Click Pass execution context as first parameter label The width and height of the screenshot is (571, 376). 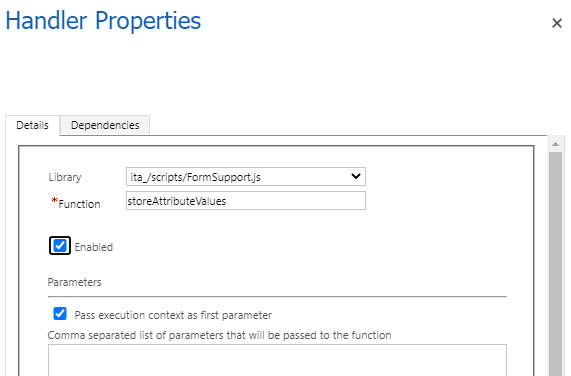point(173,315)
